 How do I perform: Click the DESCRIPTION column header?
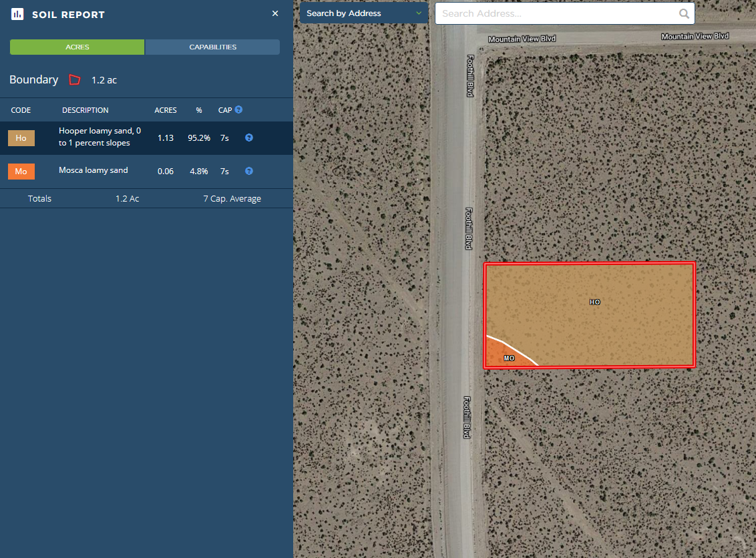85,110
